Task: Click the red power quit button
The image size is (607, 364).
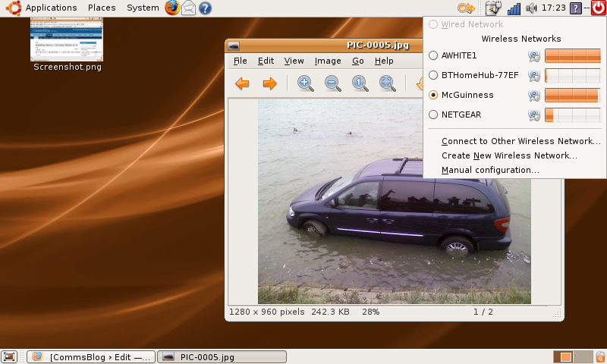Action: point(598,8)
